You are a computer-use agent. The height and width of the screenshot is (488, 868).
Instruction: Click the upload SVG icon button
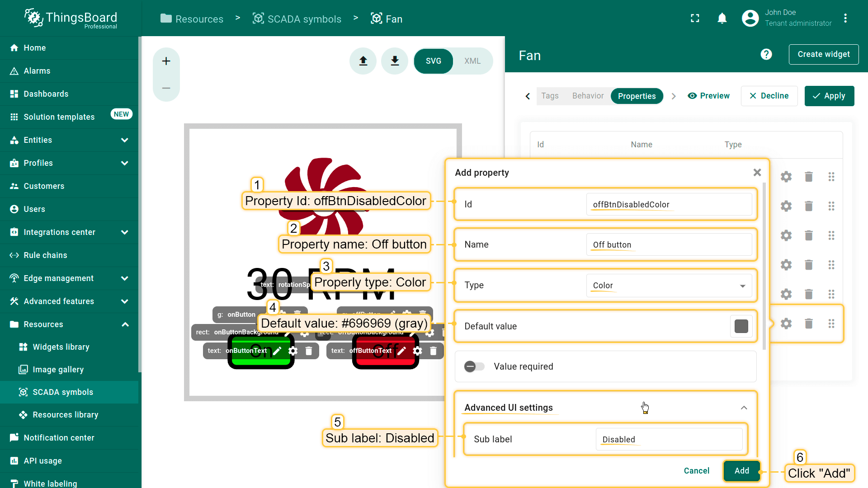pos(363,61)
